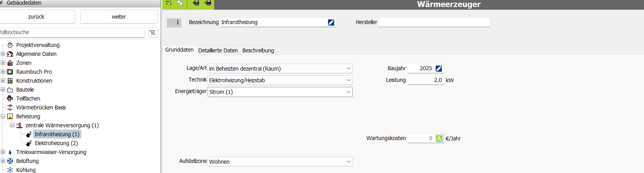Click the red-blue arrows icon in green toolbar
This screenshot has width=644, height=173.
[168, 3]
